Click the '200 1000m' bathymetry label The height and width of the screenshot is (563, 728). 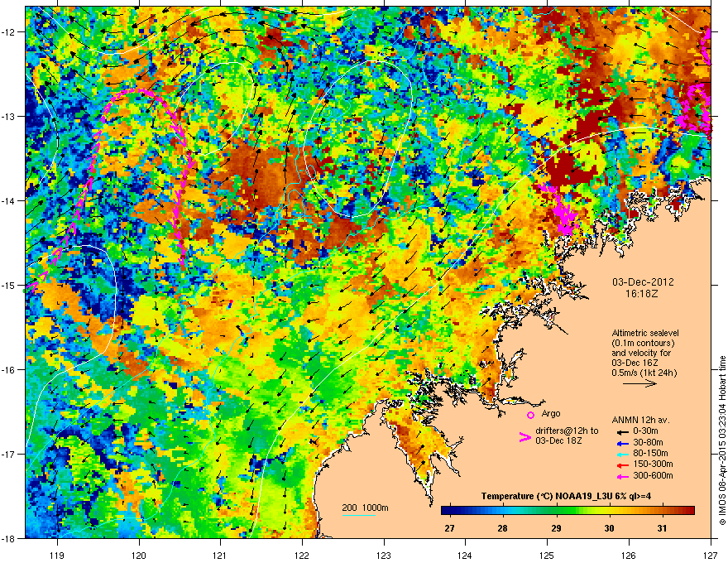(x=366, y=508)
